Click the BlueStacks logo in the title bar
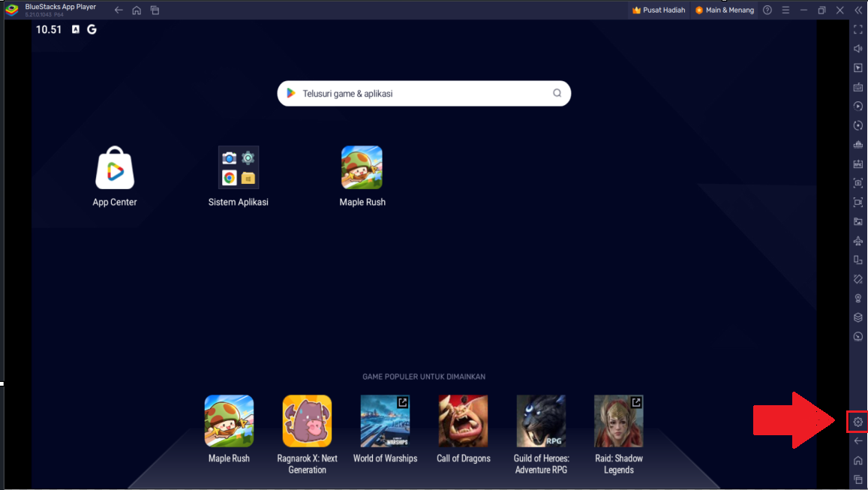Screen dimensions: 868x490 [11, 10]
